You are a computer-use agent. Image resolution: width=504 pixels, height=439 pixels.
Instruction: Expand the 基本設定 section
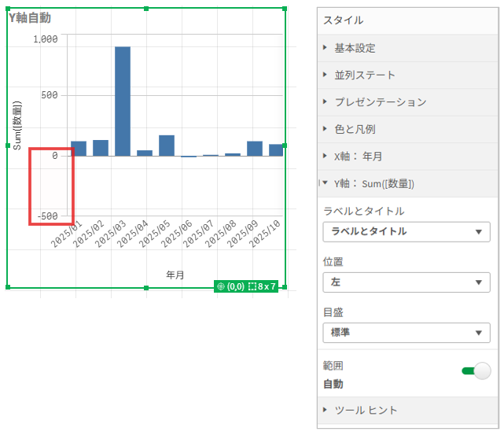coord(355,48)
